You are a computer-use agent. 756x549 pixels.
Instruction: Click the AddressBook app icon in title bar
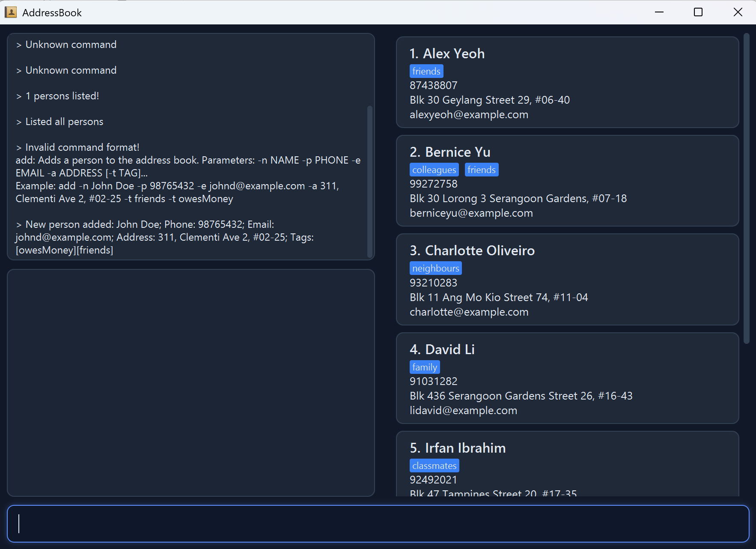coord(11,12)
